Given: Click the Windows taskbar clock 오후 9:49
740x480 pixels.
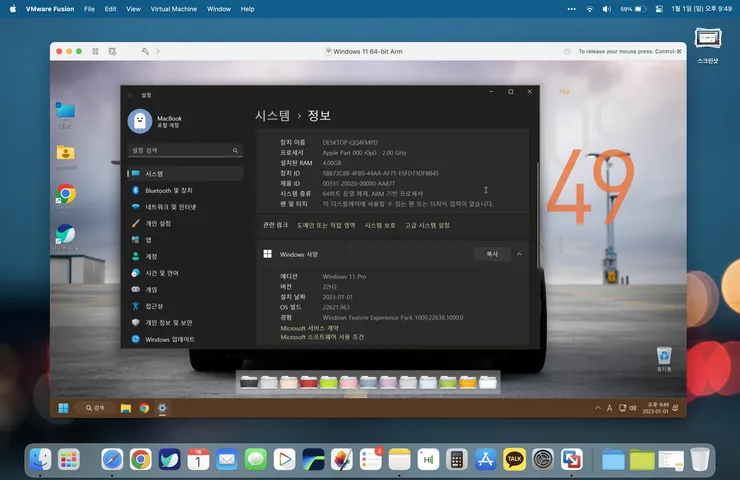Looking at the screenshot, I should click(655, 408).
